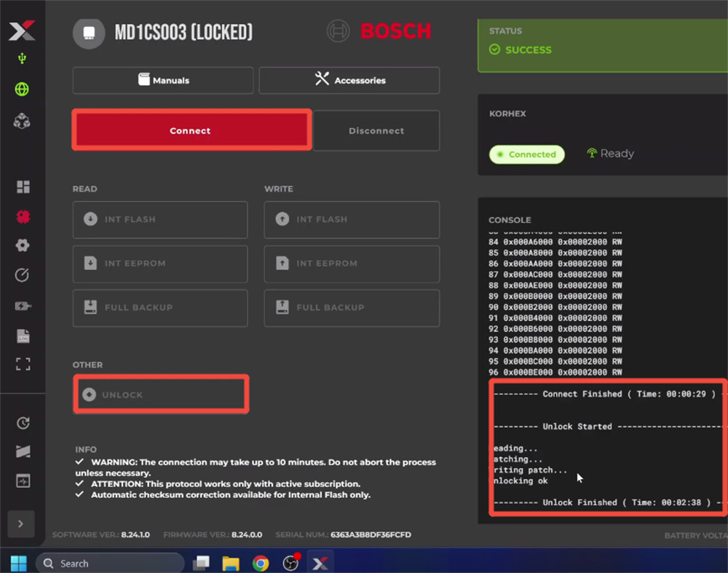Select Write INT FLASH

click(x=352, y=220)
